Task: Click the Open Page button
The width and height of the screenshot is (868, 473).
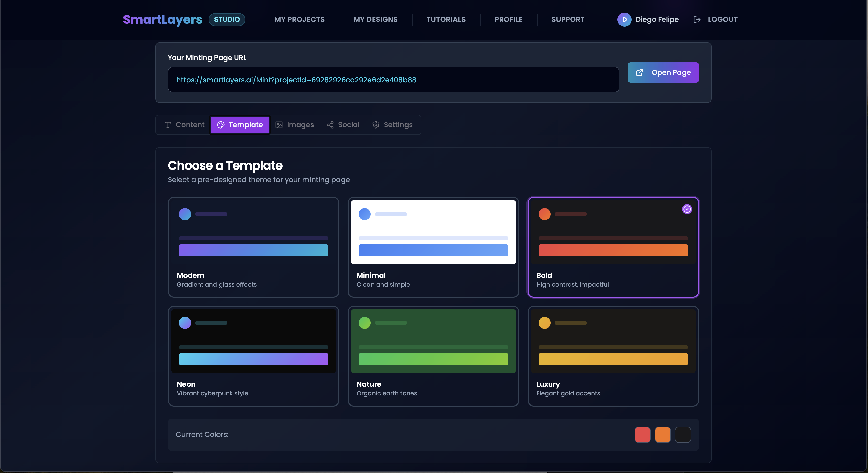Action: coord(663,72)
